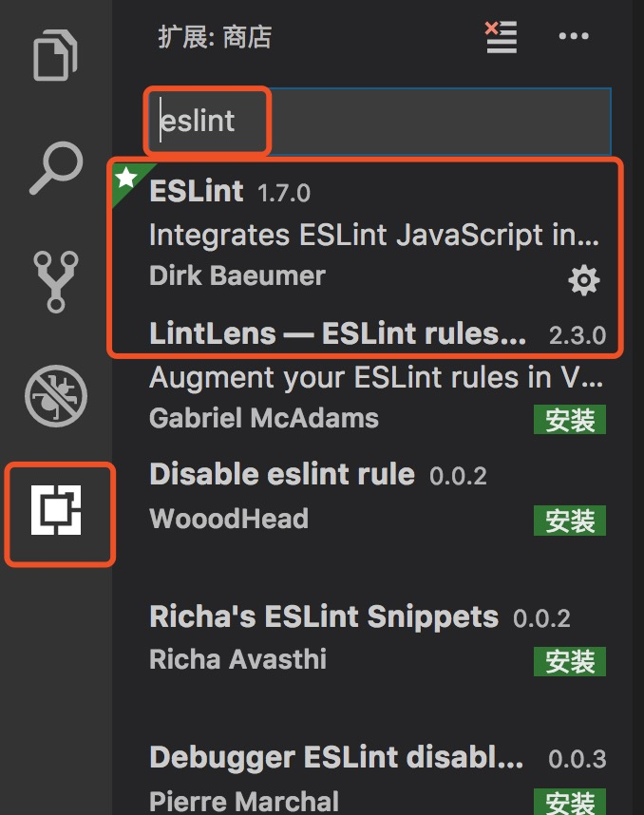This screenshot has width=644, height=815.
Task: Install Debugger ESLint disabler by Pierre Marchal
Action: pyautogui.click(x=570, y=801)
